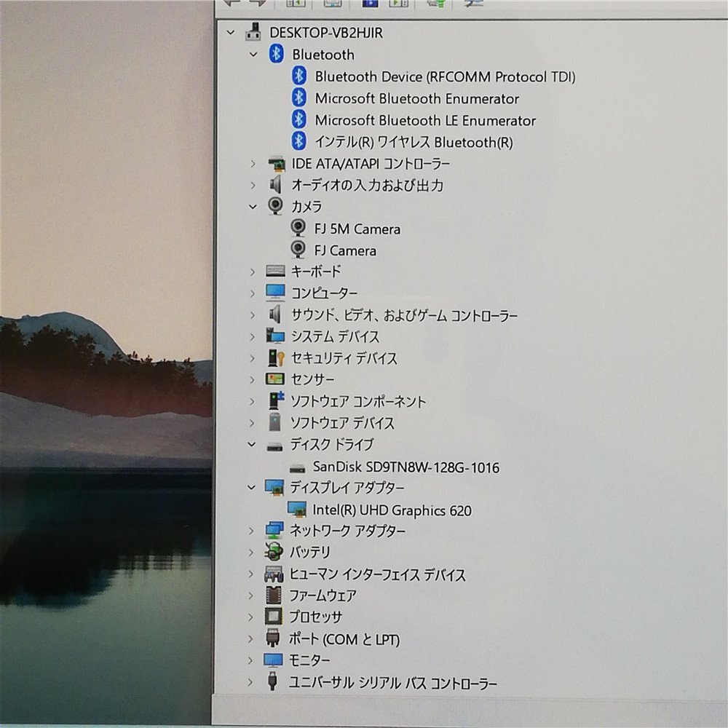Click the USB icon for ユニバーサル シリアル バス コントローラー
The width and height of the screenshot is (728, 728).
(272, 681)
